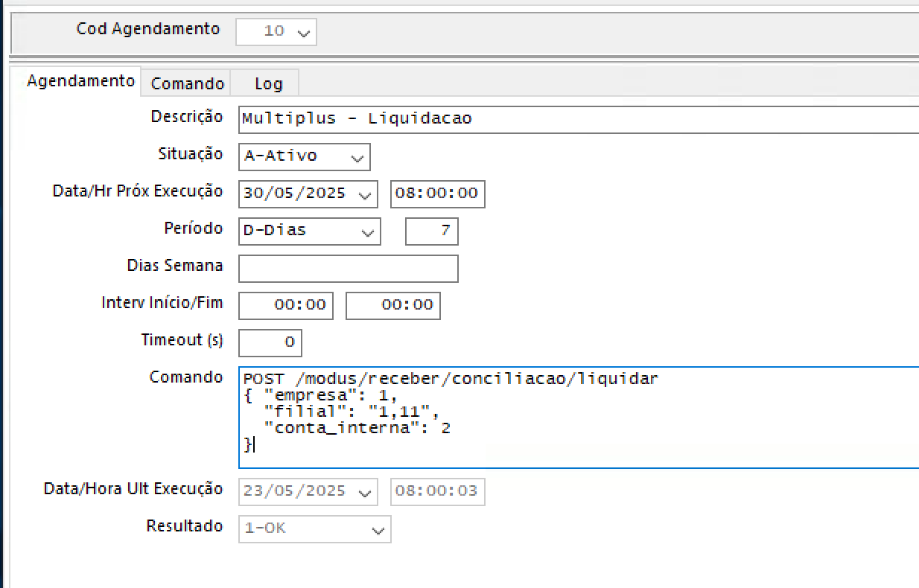This screenshot has width=919, height=588.
Task: Click the Interv Início time field
Action: [286, 305]
